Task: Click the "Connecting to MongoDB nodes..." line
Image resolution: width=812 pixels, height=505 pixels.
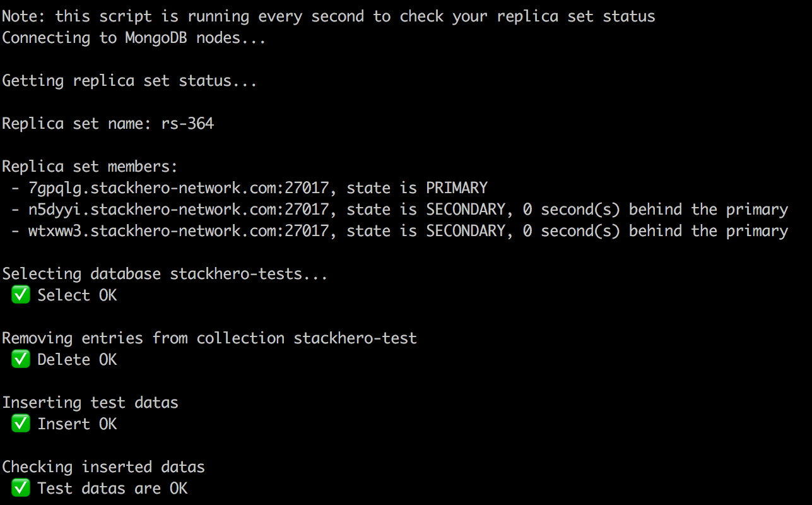Action: point(134,38)
